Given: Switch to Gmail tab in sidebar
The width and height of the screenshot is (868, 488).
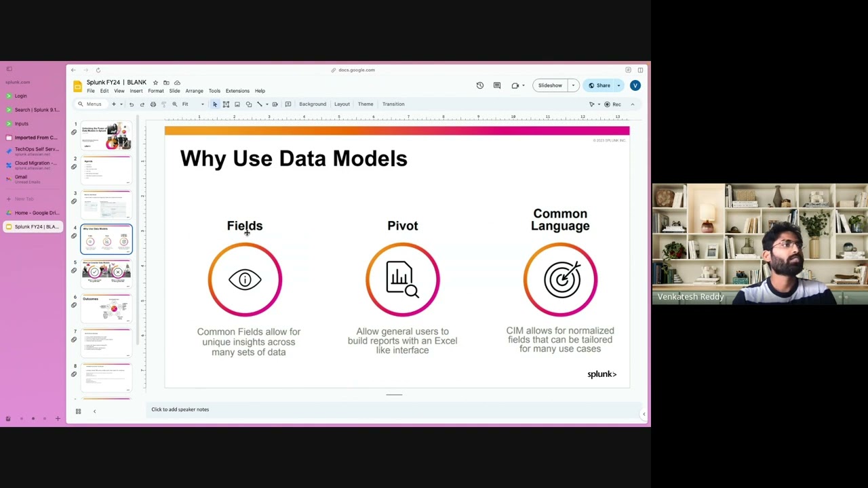Looking at the screenshot, I should pos(33,179).
